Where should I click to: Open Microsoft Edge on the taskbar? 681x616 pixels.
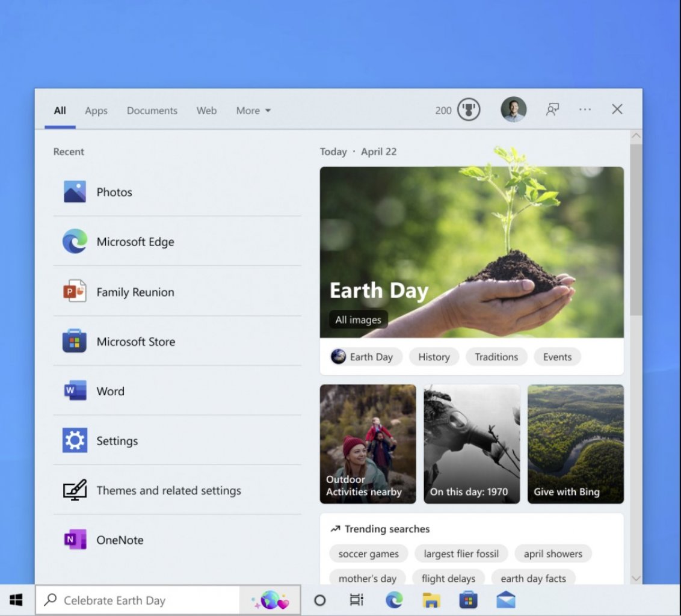(394, 600)
